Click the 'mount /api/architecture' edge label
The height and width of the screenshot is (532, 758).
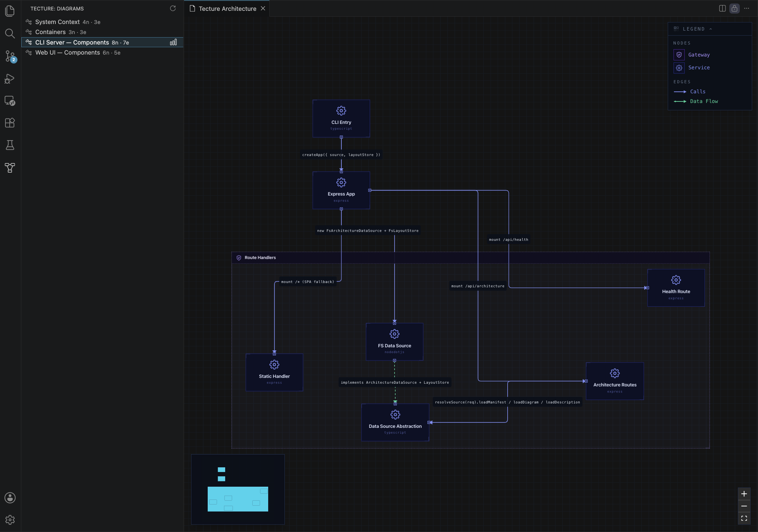pyautogui.click(x=478, y=286)
